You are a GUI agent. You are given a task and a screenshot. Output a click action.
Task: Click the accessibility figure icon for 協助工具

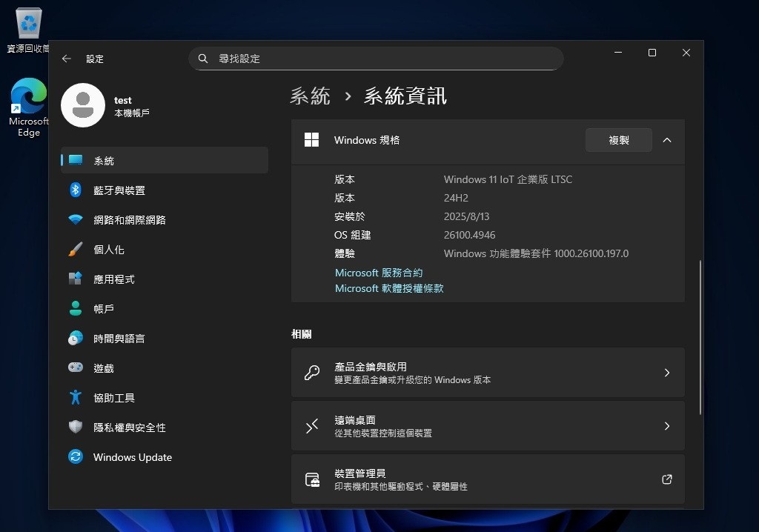pyautogui.click(x=76, y=397)
